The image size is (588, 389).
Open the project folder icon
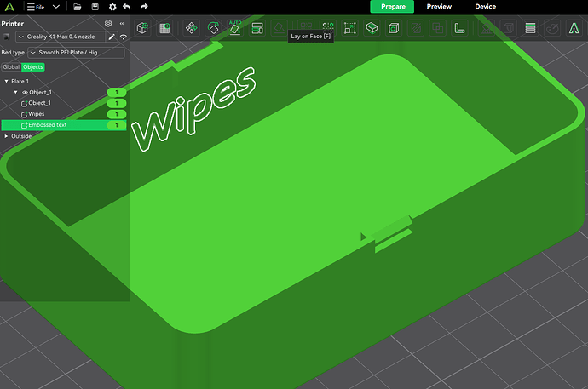point(77,7)
